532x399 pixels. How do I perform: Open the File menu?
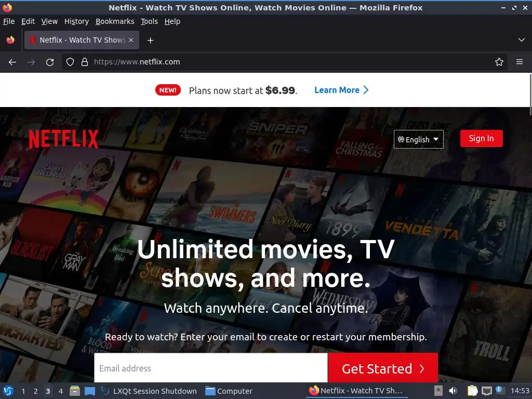[x=9, y=21]
